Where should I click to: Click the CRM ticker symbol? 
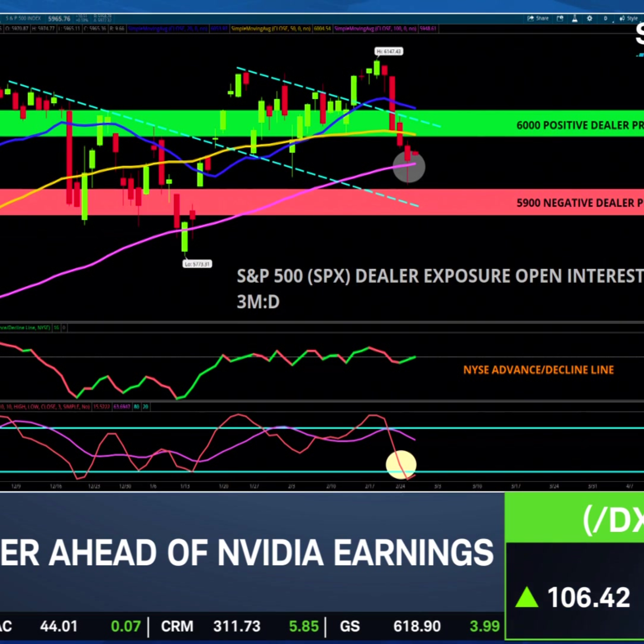177,626
